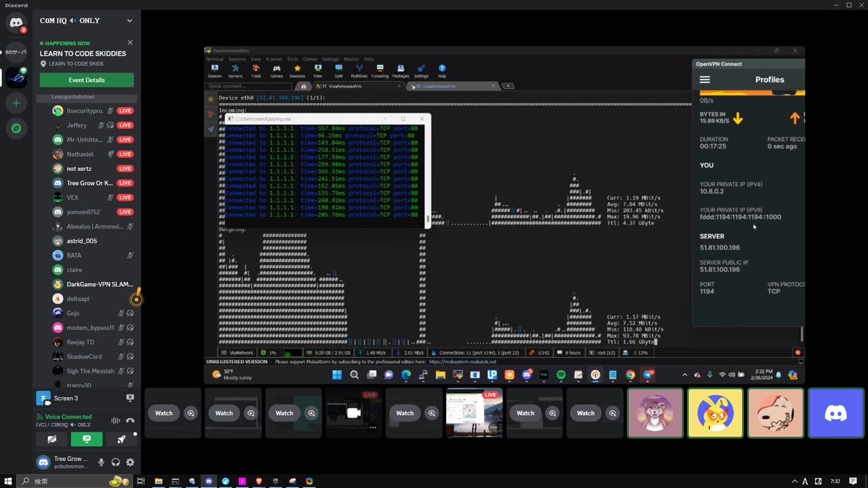
Task: Open Discord direct messages home icon
Action: pyautogui.click(x=16, y=22)
